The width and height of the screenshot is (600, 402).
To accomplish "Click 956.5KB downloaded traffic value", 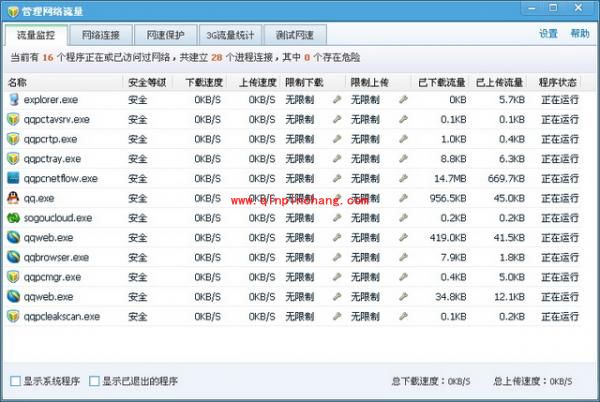I will [x=448, y=198].
